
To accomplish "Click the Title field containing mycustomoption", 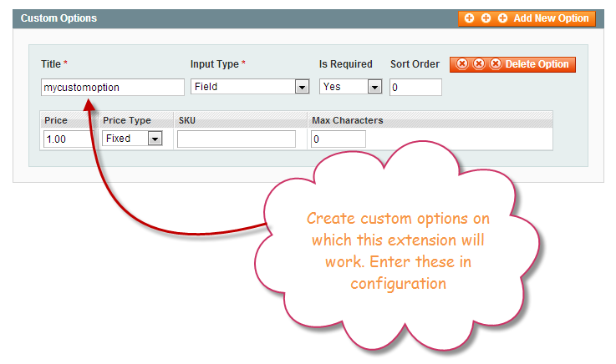I will point(112,87).
